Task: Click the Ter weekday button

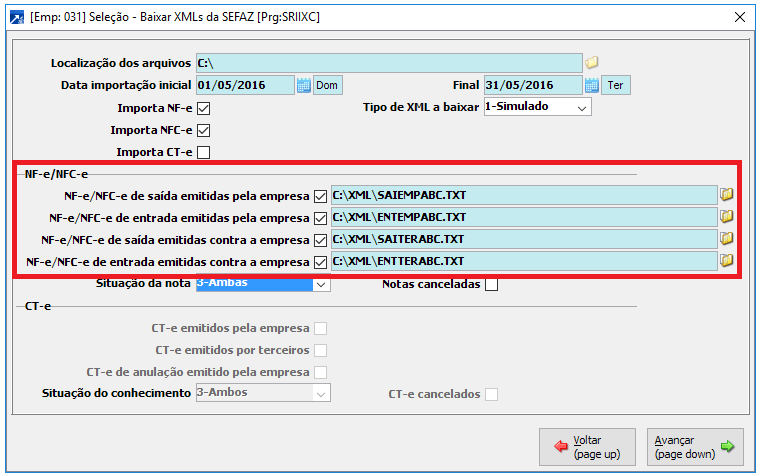Action: coord(616,85)
